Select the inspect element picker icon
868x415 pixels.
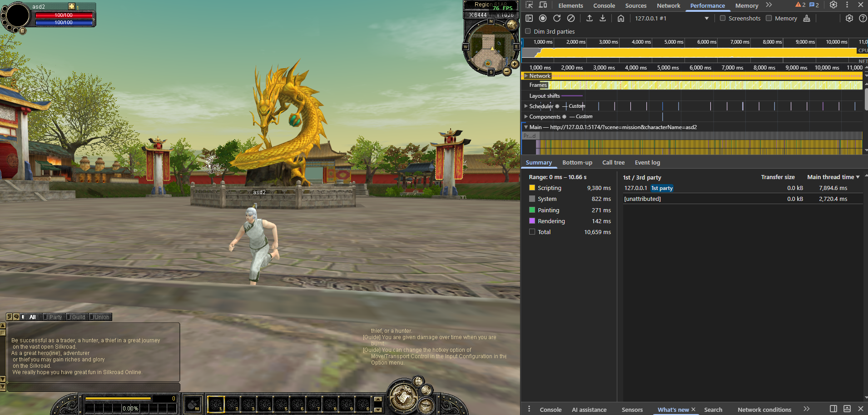(x=529, y=5)
